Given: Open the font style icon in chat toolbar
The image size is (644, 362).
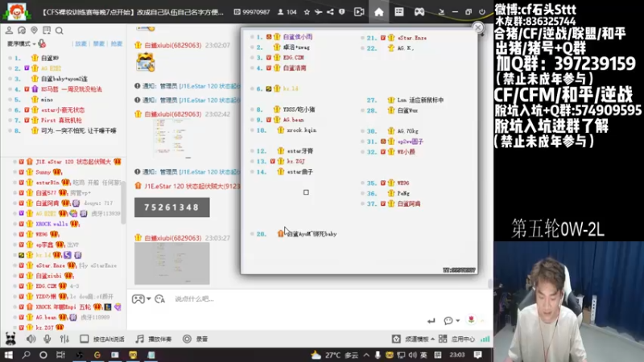Looking at the screenshot, I should (x=159, y=298).
